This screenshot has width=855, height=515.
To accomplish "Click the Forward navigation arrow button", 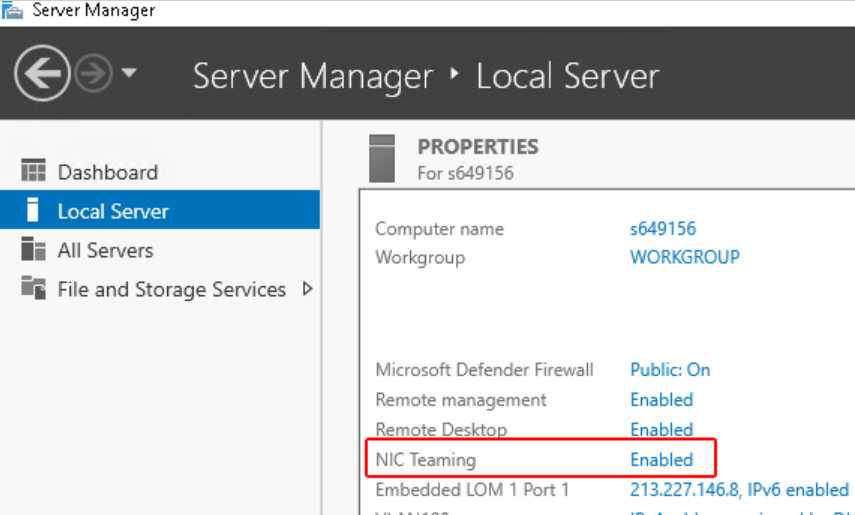I will tap(93, 75).
